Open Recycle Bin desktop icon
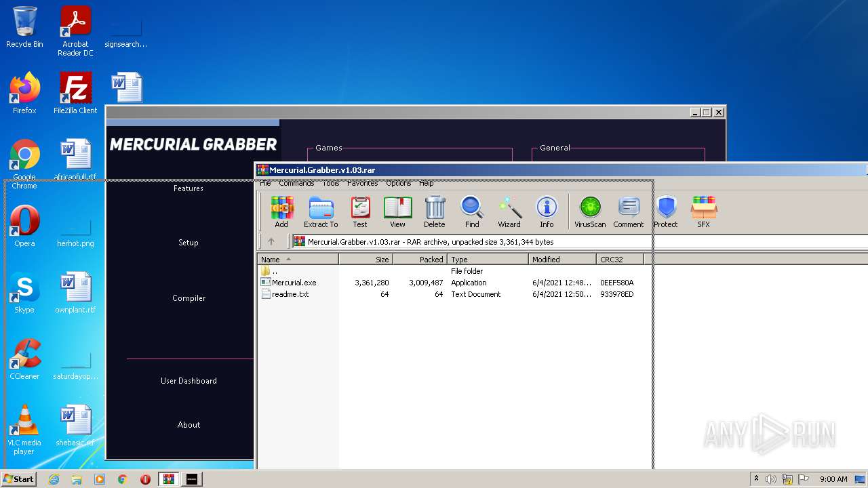This screenshot has height=488, width=868. click(x=24, y=28)
